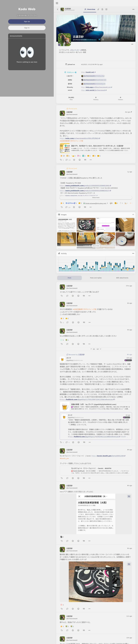Favorite the 'ゴミ出してバル庭で' post with the star

pyautogui.click(x=73, y=296)
